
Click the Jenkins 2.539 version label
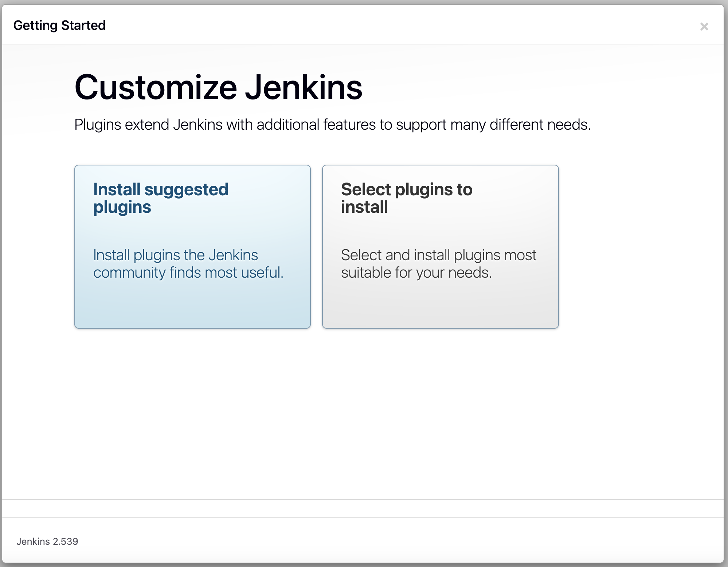[x=47, y=541]
